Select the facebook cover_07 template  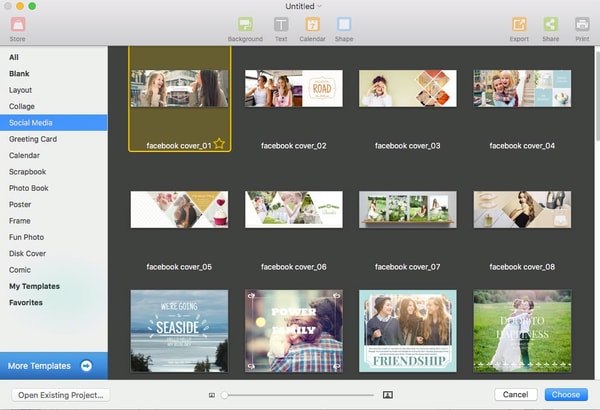pos(408,210)
